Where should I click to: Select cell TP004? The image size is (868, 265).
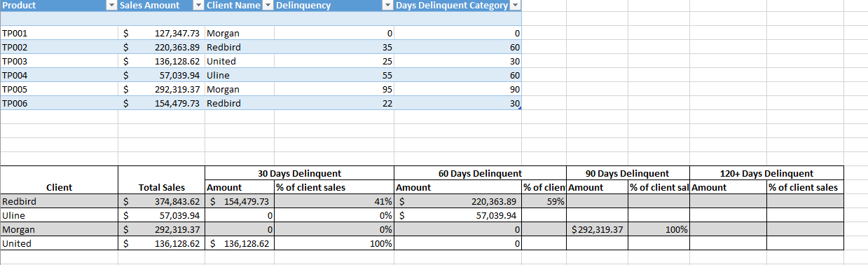[59, 75]
